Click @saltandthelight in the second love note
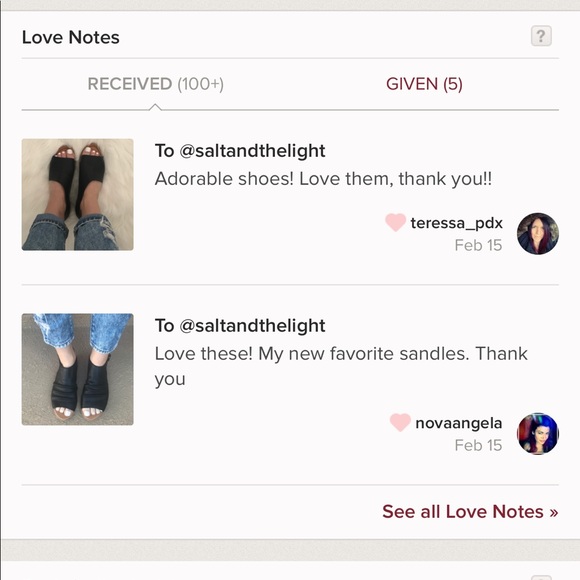 252,326
